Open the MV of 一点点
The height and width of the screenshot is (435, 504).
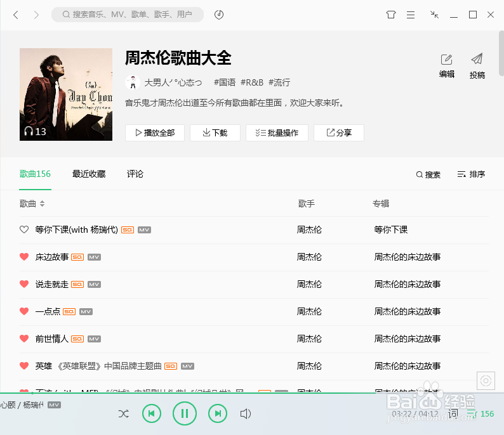pos(86,312)
